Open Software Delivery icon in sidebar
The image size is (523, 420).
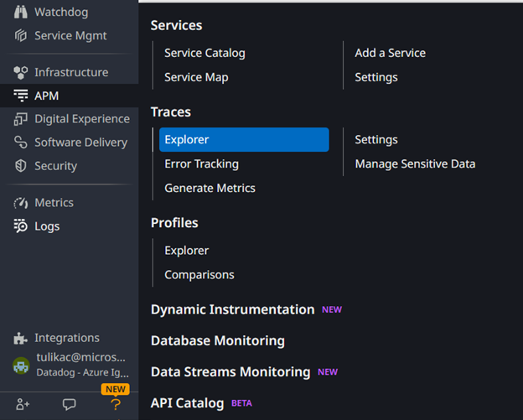tap(21, 143)
